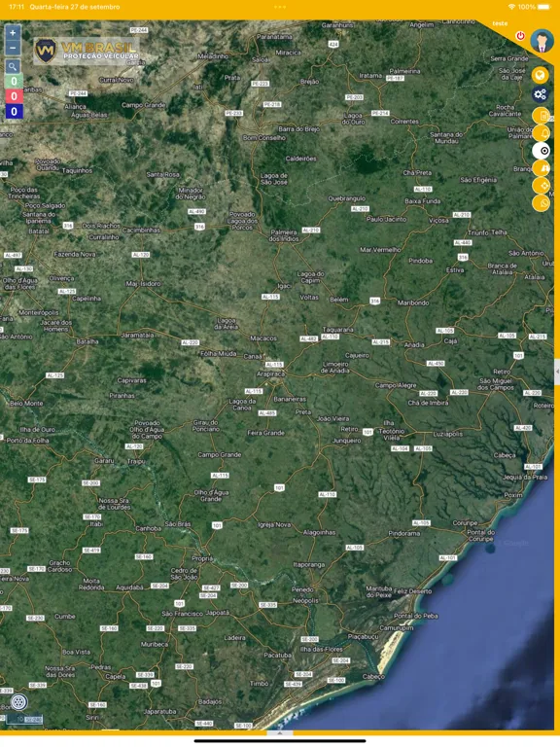Click the Arapiraca city label
Viewport: 560px width, 747px height.
pyautogui.click(x=270, y=374)
